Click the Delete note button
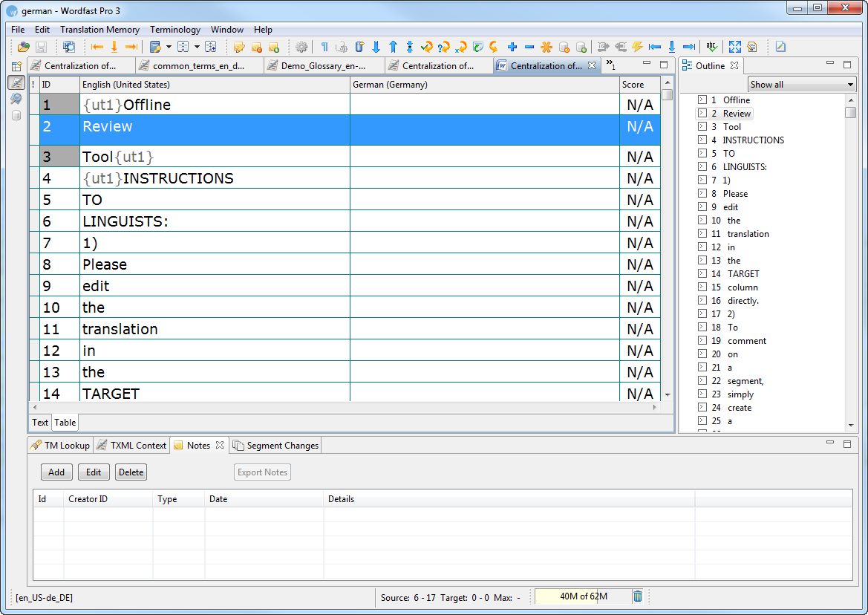The width and height of the screenshot is (868, 615). (x=131, y=472)
